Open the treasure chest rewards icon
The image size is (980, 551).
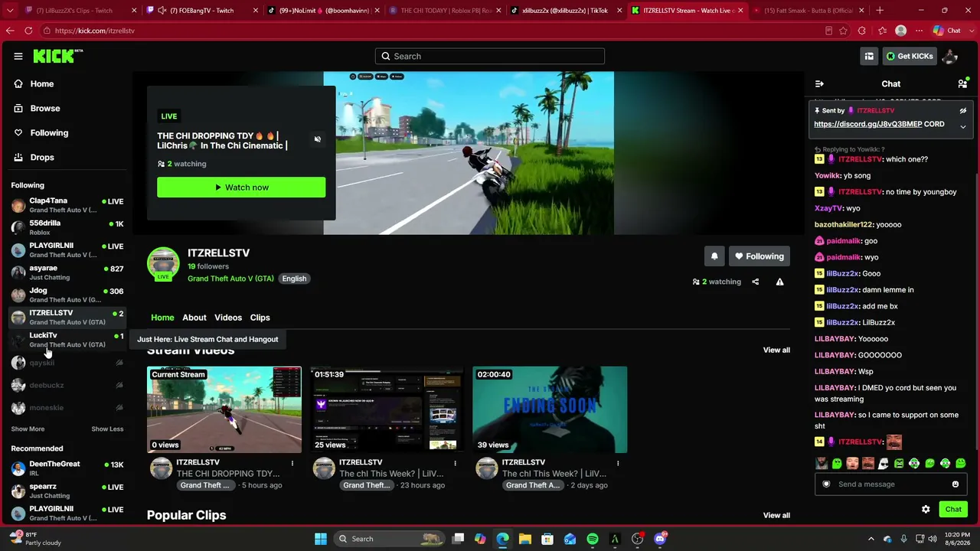(869, 56)
